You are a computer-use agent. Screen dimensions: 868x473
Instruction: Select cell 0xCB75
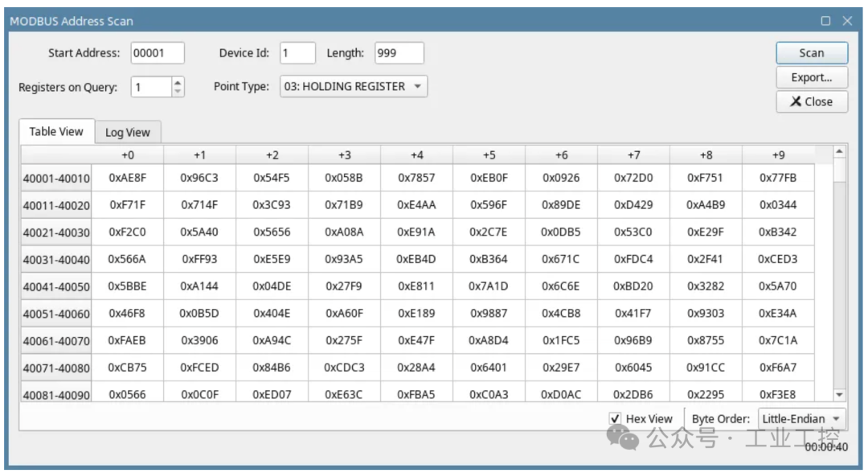(x=127, y=368)
